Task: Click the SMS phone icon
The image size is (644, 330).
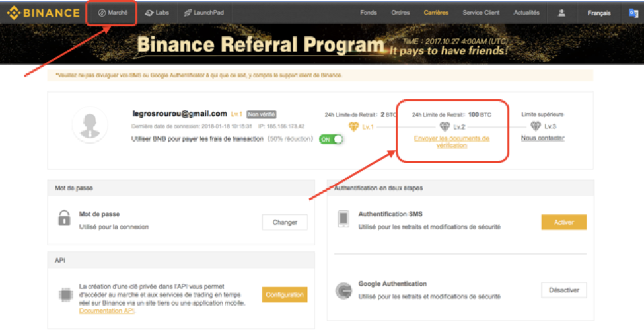Action: (x=343, y=218)
